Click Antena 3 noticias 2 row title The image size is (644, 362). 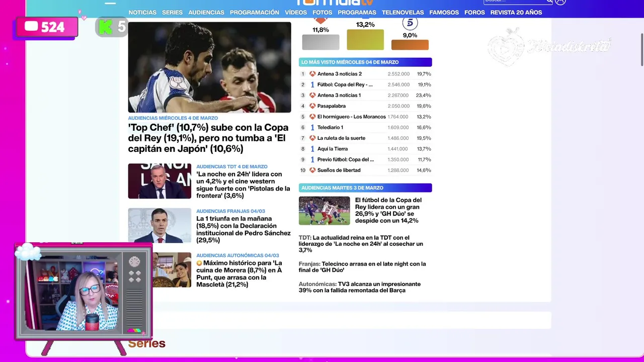click(x=340, y=74)
